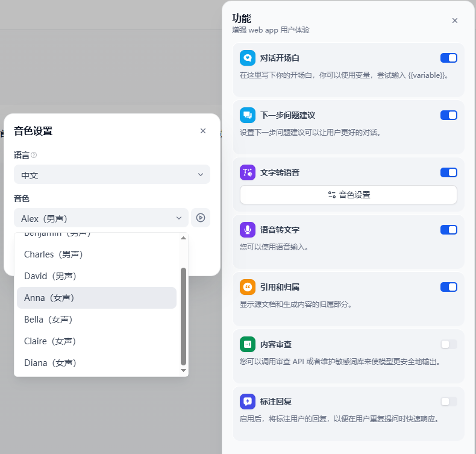Click the 文字转语音 text-to-speech icon
The width and height of the screenshot is (476, 454).
pos(248,172)
